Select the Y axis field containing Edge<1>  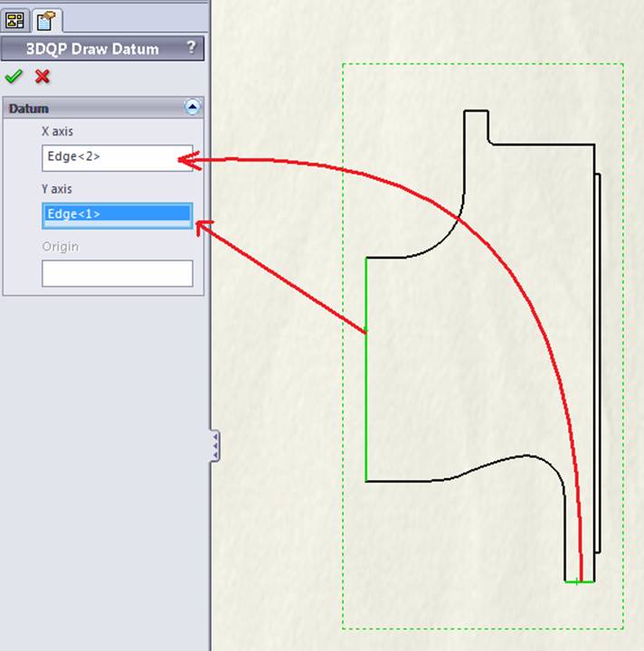[117, 214]
